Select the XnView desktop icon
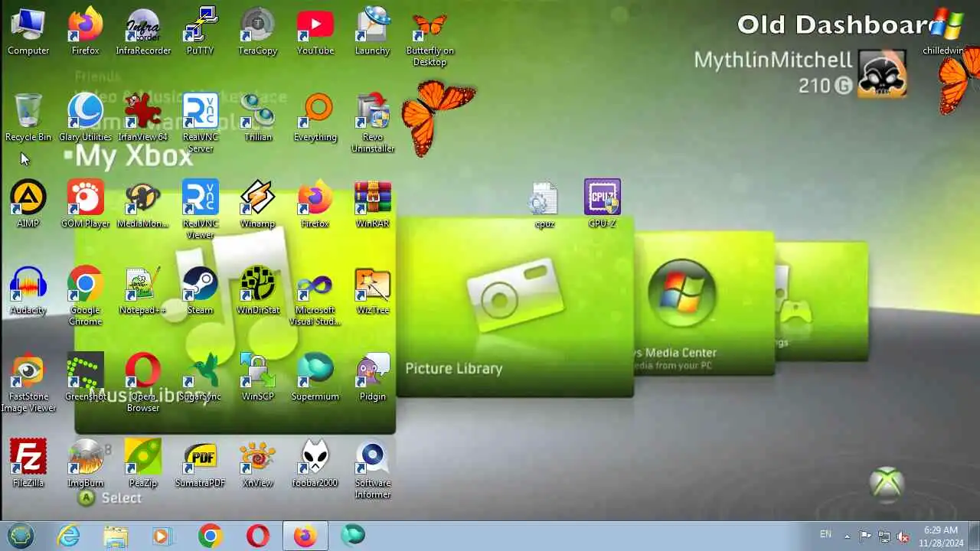Viewport: 980px width, 551px height. coord(257,464)
